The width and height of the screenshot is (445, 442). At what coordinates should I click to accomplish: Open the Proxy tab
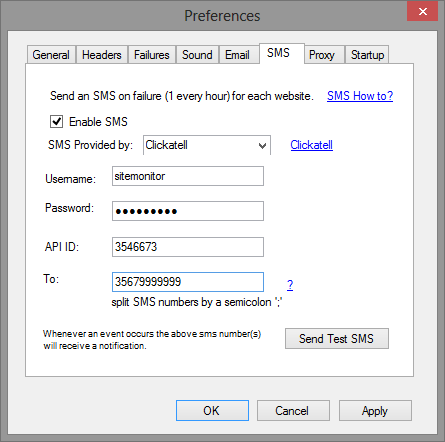[x=322, y=55]
